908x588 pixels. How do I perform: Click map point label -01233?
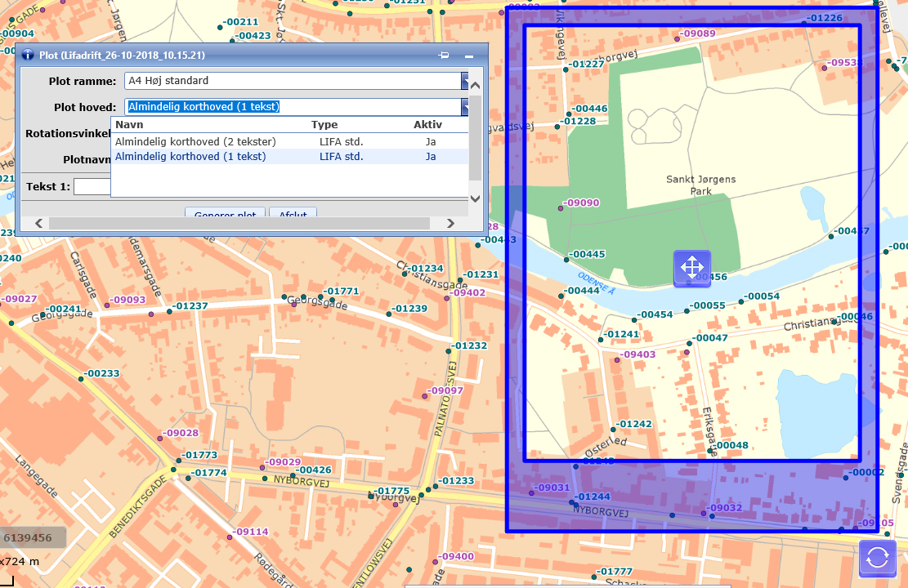pos(456,481)
